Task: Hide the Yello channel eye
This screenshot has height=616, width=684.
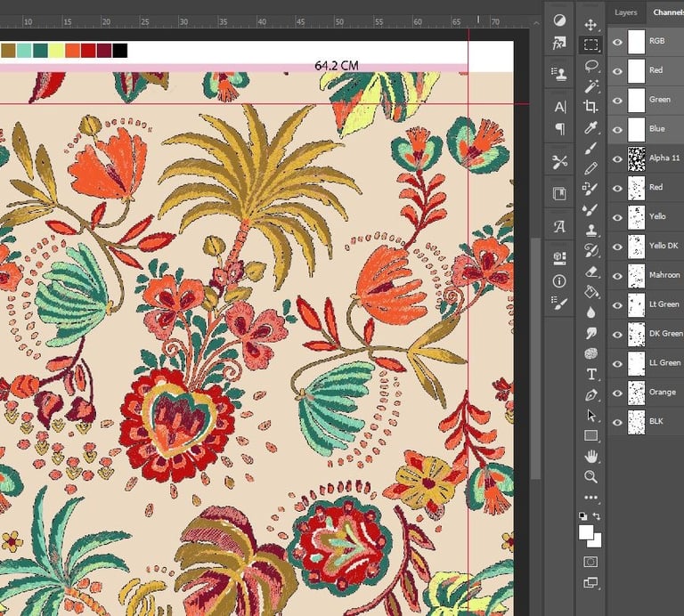Action: 617,217
